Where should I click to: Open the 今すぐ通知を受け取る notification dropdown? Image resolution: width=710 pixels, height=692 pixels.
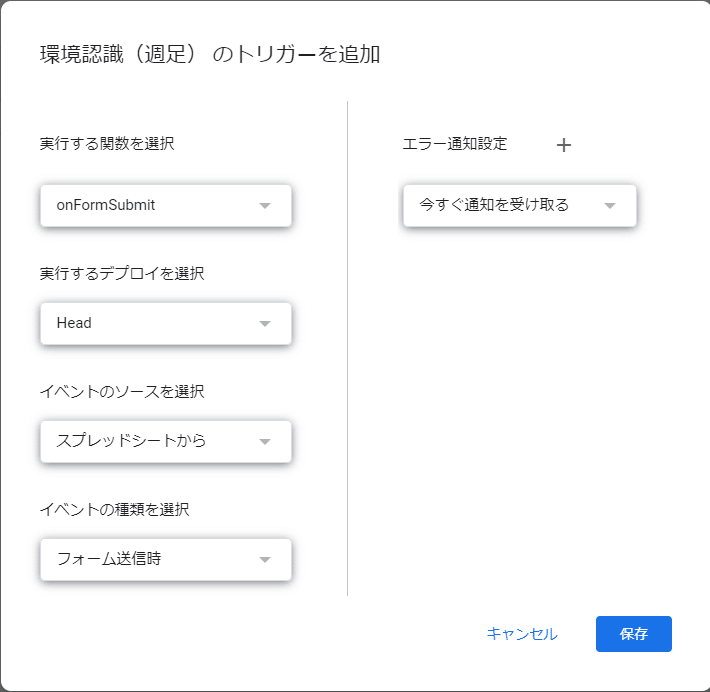click(x=520, y=205)
